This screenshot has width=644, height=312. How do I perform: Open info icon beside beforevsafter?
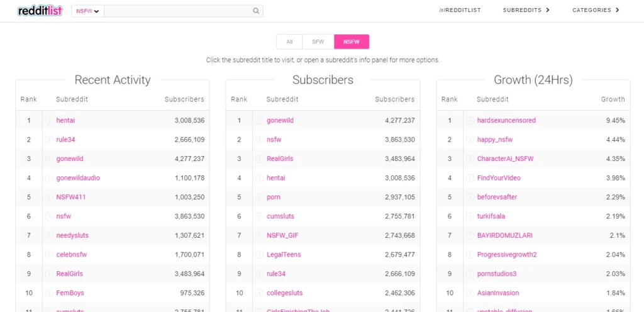[x=470, y=197]
